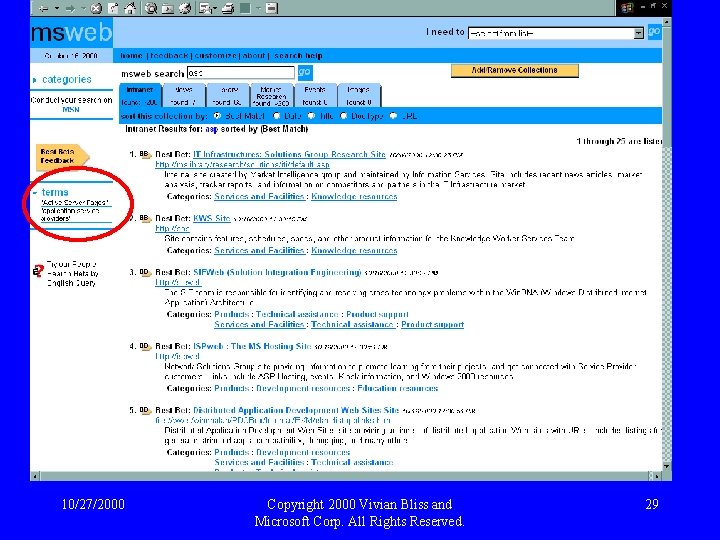Select URL sort radio button
Image resolution: width=720 pixels, height=540 pixels.
click(x=393, y=116)
